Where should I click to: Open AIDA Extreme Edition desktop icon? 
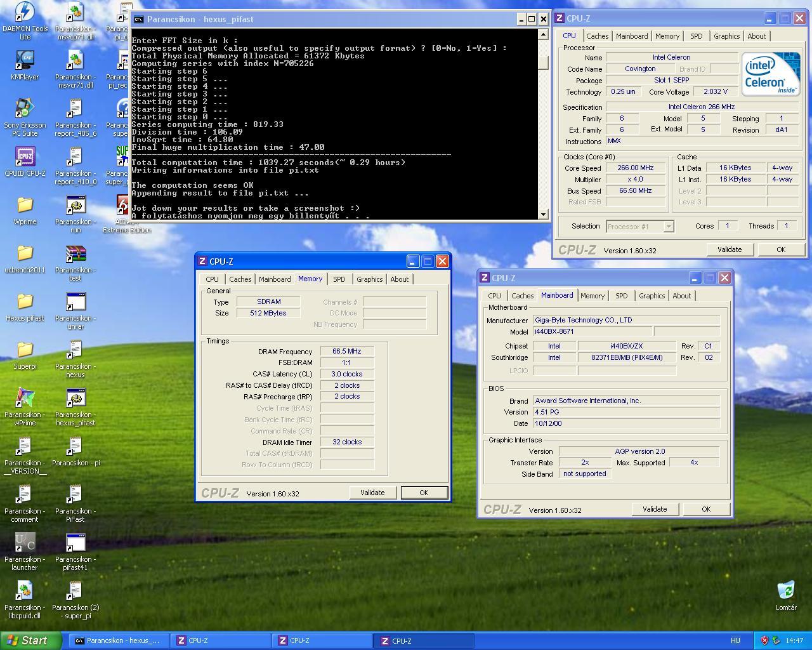[x=124, y=204]
